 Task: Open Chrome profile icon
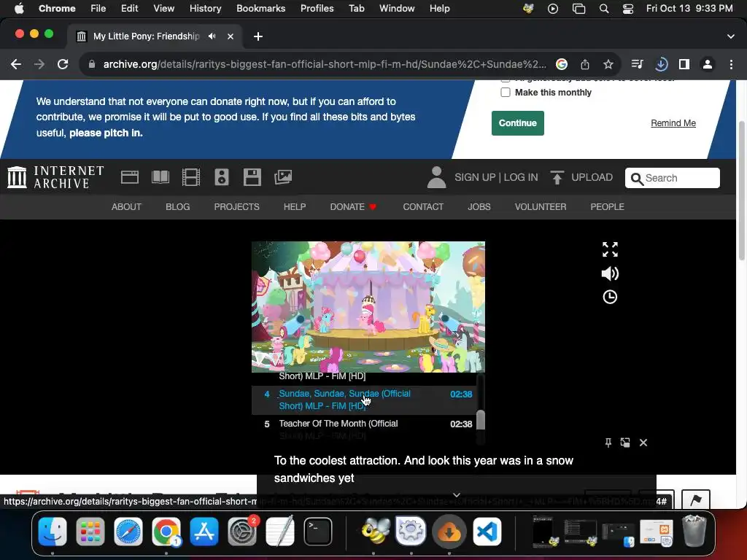pos(708,64)
